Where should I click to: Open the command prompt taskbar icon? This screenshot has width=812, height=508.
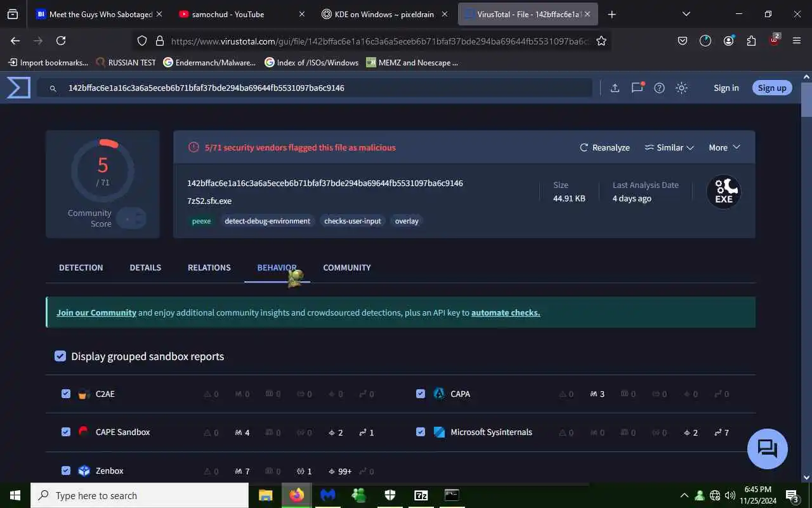pyautogui.click(x=452, y=495)
